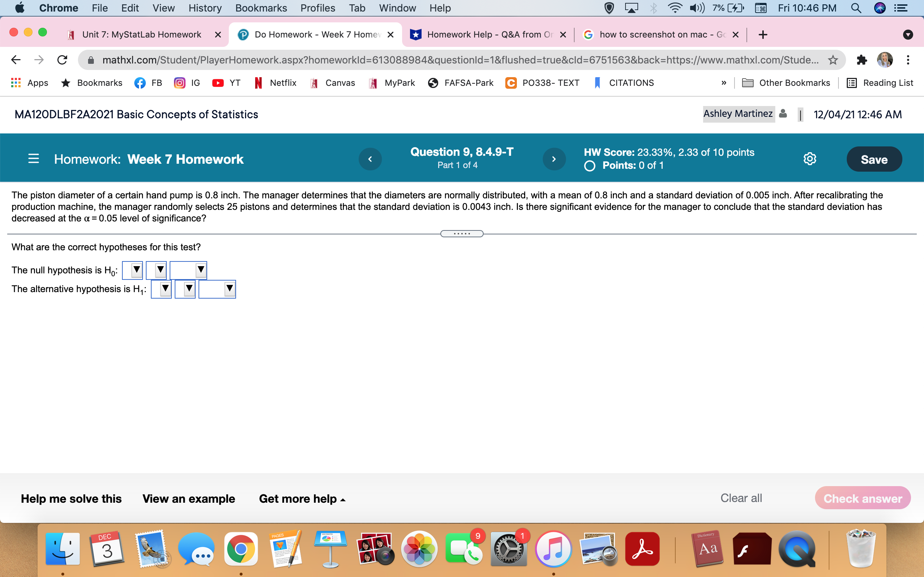
Task: Expand the question panel divider dots
Action: (462, 233)
